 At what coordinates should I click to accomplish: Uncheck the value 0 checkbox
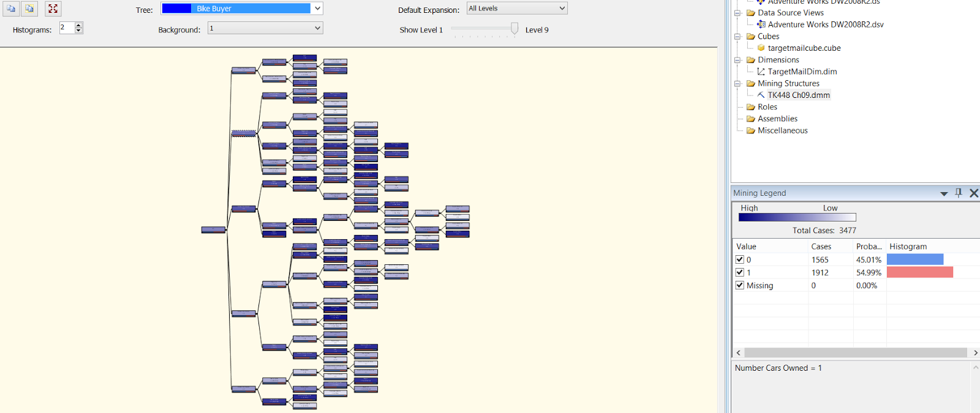740,259
